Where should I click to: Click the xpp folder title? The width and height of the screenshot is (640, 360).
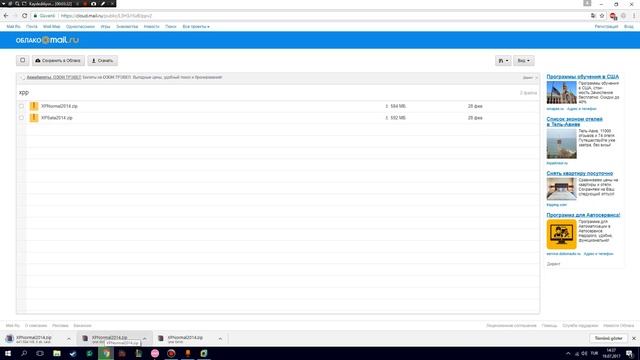point(24,93)
